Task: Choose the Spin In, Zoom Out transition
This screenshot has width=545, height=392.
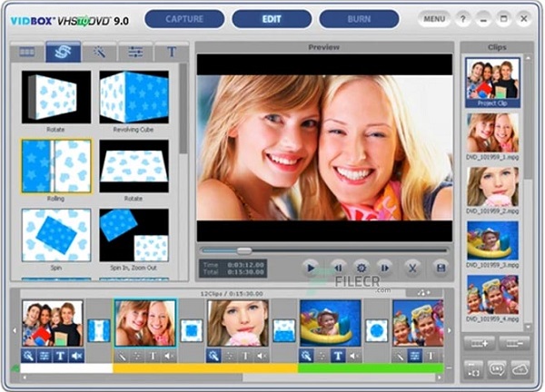Action: (x=134, y=235)
